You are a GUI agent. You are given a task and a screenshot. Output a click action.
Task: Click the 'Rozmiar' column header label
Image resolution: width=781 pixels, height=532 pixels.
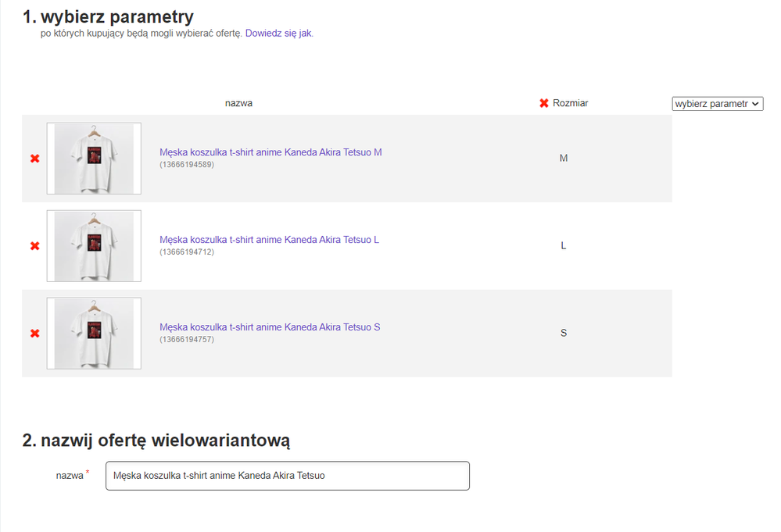pyautogui.click(x=570, y=103)
